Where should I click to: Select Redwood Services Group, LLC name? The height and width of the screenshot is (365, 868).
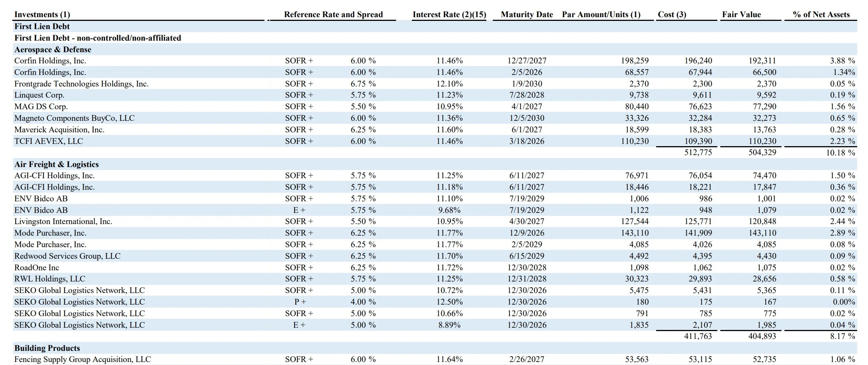pos(67,256)
